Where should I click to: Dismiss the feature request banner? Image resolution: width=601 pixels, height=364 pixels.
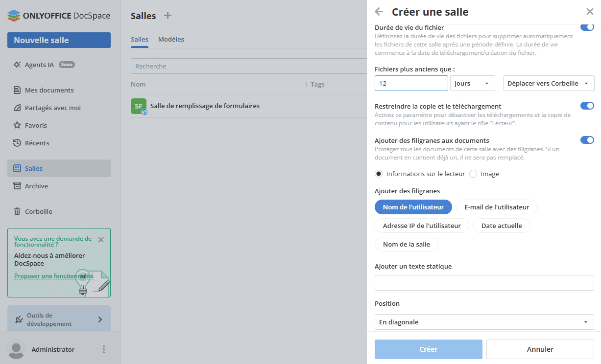point(101,240)
